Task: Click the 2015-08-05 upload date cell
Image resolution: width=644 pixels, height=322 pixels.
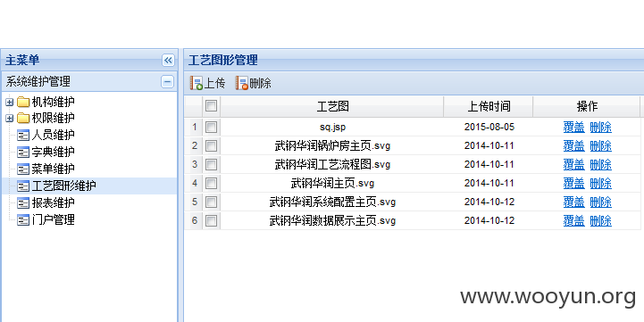Action: (489, 127)
